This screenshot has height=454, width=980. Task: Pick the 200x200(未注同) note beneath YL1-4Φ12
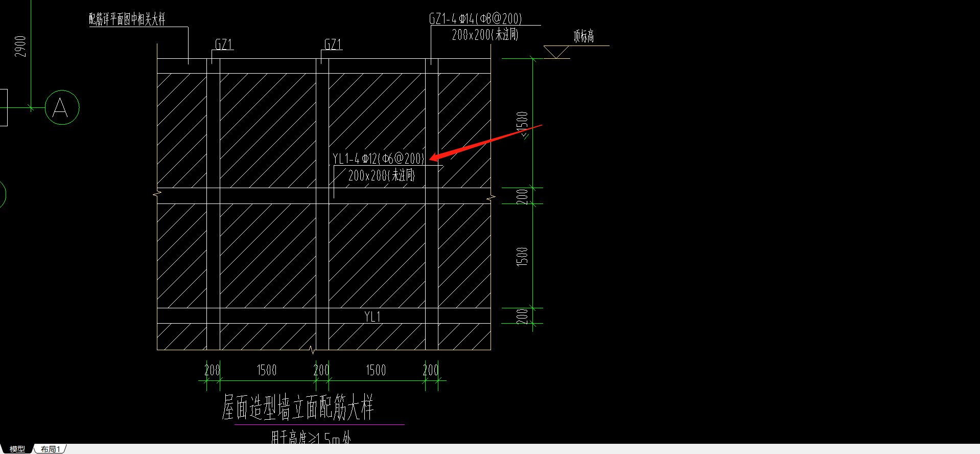[381, 175]
